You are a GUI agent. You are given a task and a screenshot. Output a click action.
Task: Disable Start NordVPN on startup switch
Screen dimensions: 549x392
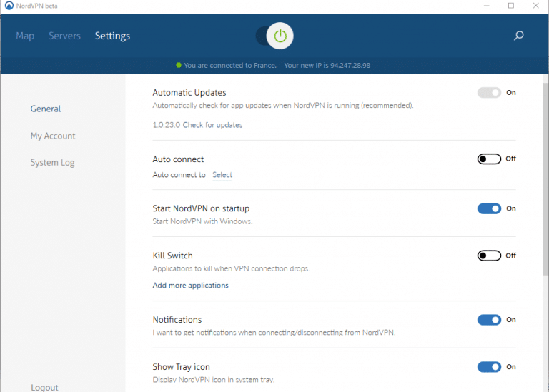pos(489,208)
